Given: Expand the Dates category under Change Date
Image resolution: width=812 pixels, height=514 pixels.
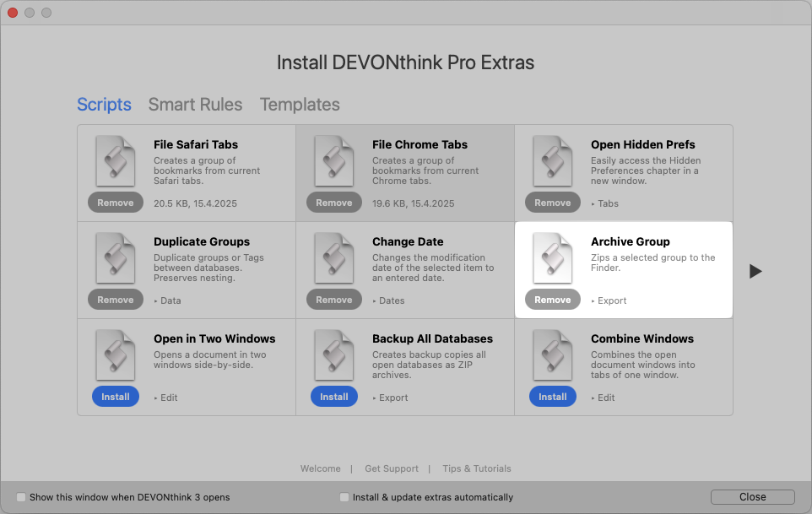Looking at the screenshot, I should 387,300.
